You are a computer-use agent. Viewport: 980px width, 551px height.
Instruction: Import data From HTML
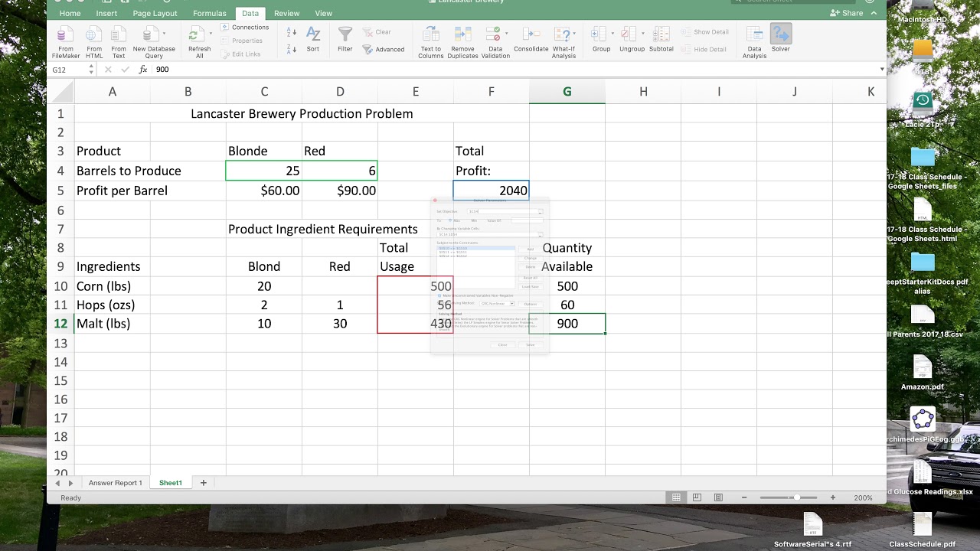(x=94, y=42)
